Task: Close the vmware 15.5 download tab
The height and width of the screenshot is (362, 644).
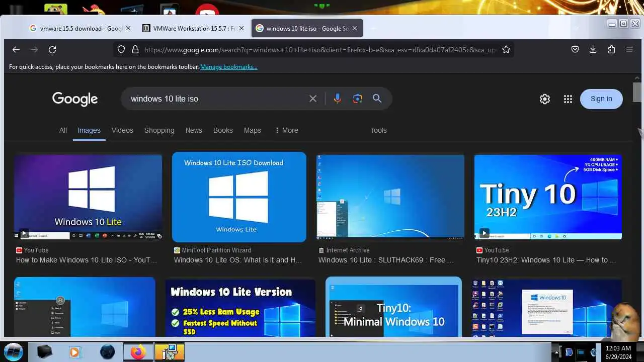Action: coord(128,28)
